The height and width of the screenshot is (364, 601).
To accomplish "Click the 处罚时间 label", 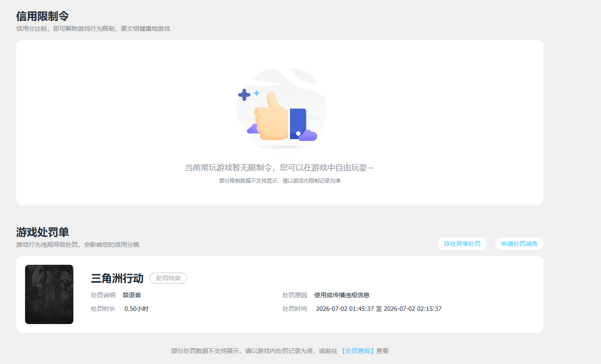I will click(295, 309).
